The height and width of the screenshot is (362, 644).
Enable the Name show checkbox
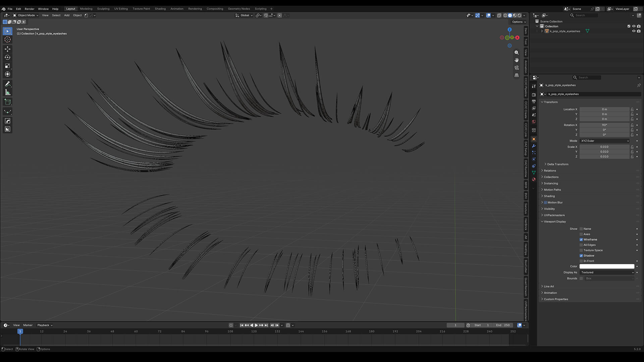[581, 229]
